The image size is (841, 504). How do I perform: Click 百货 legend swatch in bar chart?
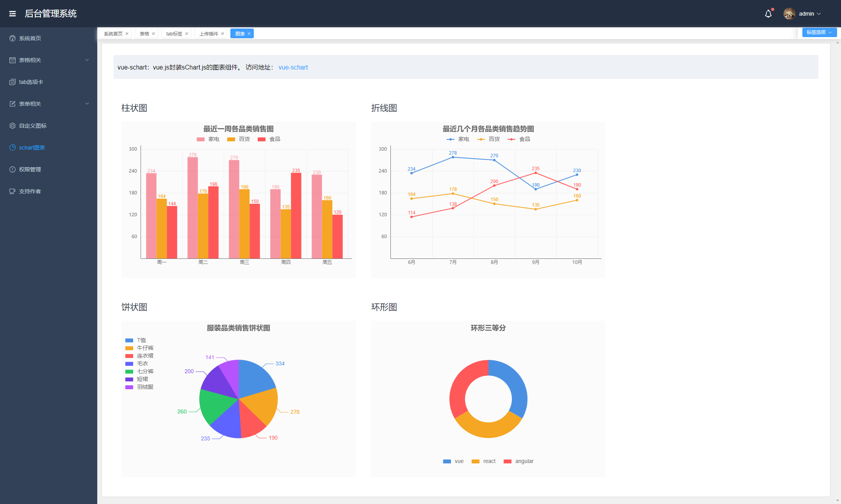pos(231,139)
